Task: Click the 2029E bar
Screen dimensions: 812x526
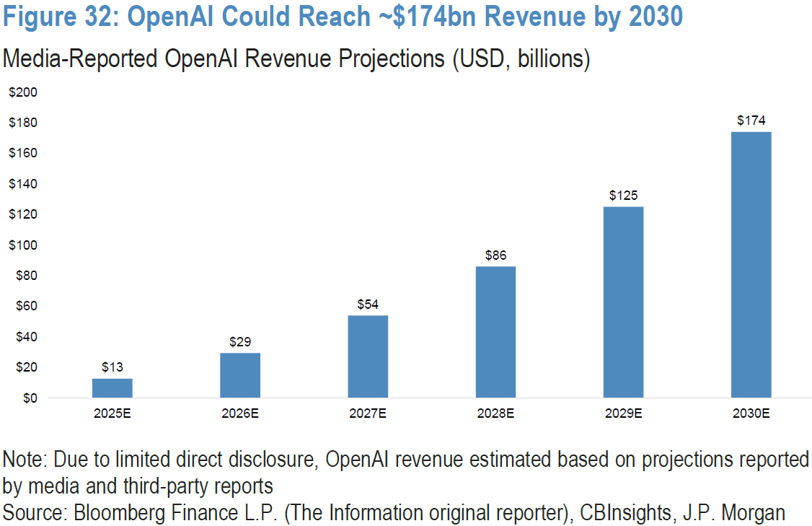Action: pyautogui.click(x=623, y=302)
